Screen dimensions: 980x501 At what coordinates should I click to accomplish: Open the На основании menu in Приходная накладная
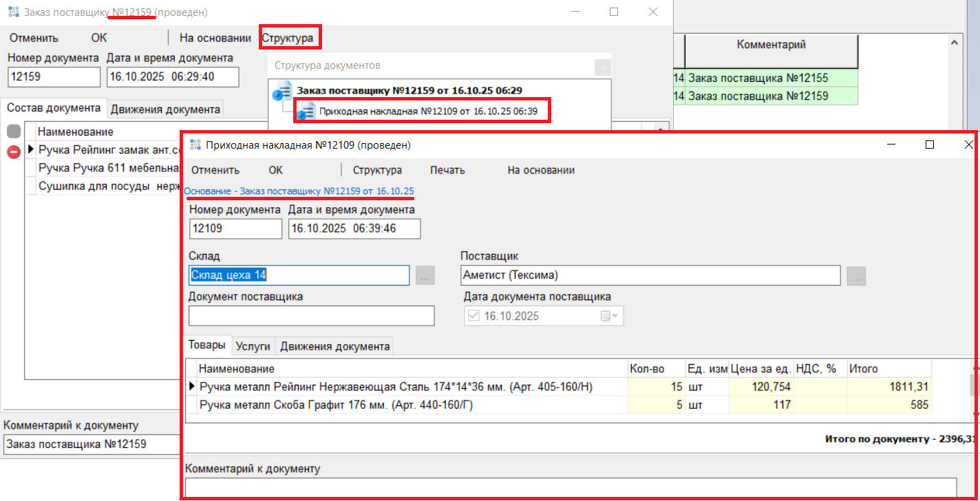pos(541,170)
